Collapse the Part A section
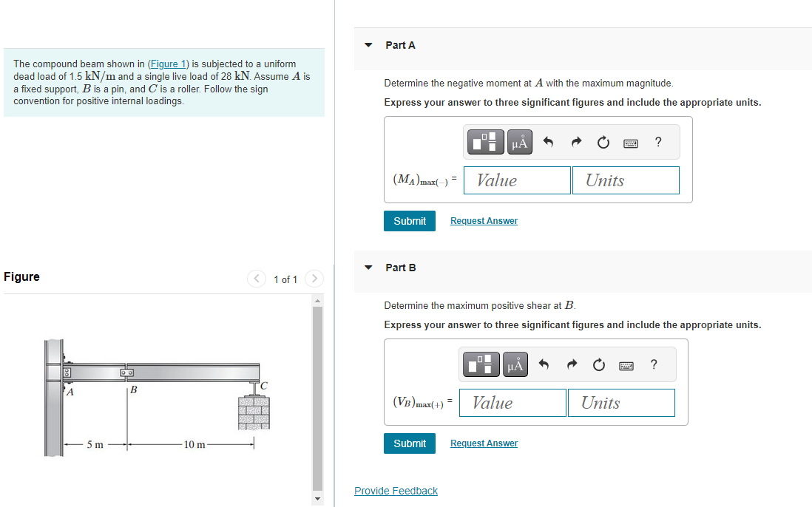The image size is (812, 507). click(368, 45)
